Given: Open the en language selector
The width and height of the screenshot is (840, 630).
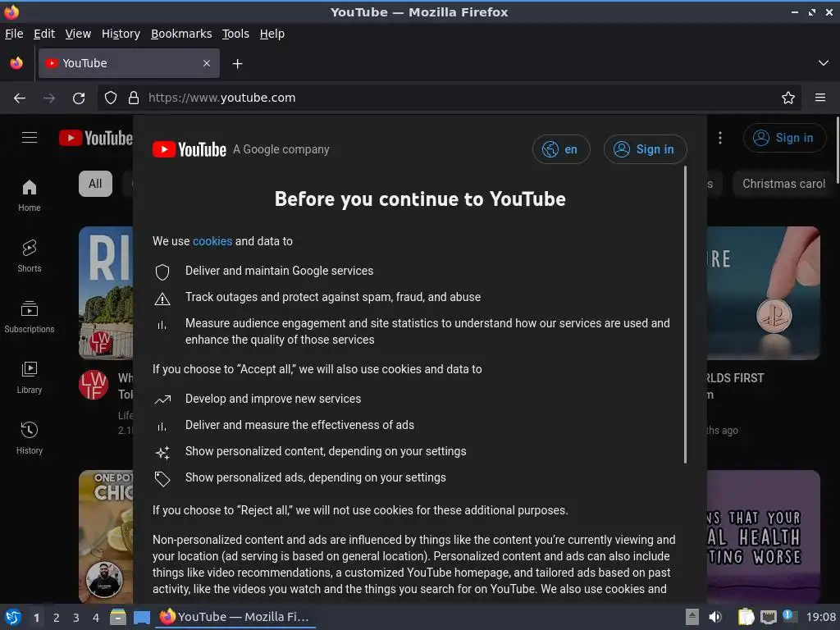Looking at the screenshot, I should (x=561, y=149).
